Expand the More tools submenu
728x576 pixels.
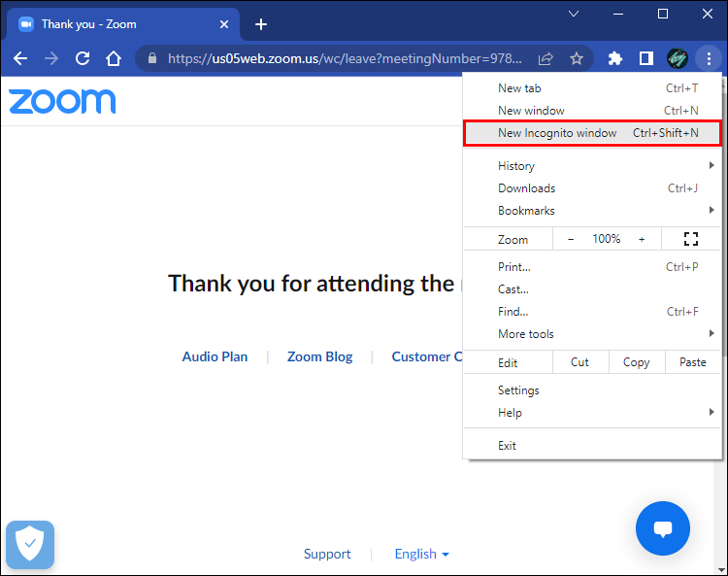click(592, 334)
